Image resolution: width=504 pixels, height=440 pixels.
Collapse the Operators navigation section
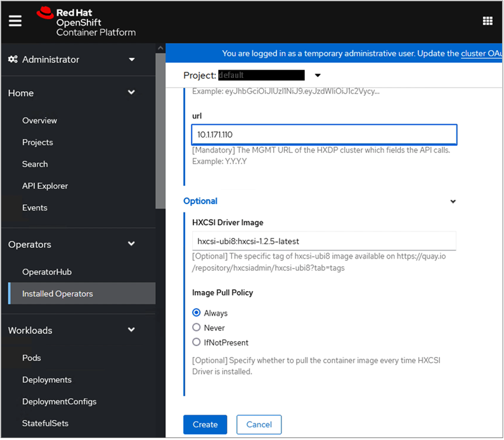pos(131,244)
